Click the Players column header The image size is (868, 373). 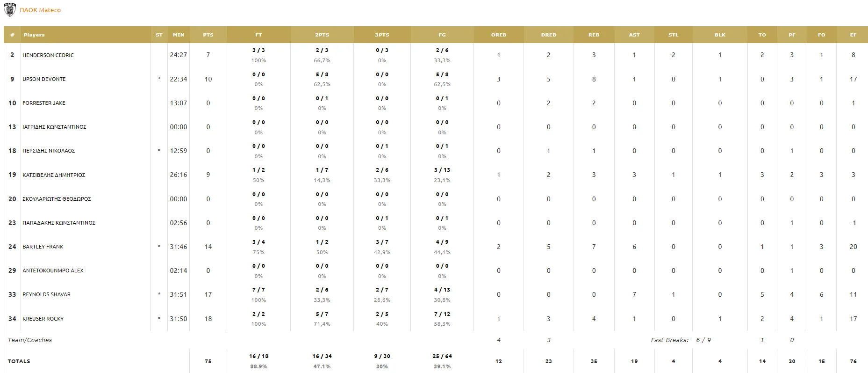click(34, 35)
